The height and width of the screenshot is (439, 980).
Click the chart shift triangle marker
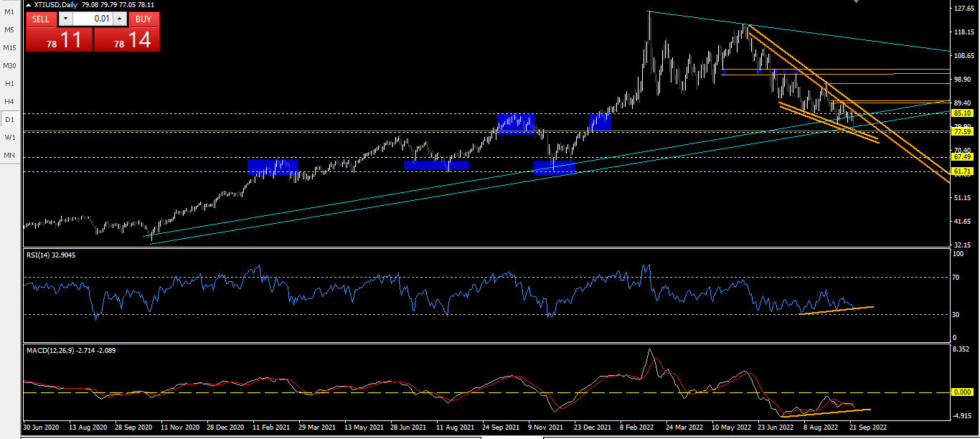854,2
